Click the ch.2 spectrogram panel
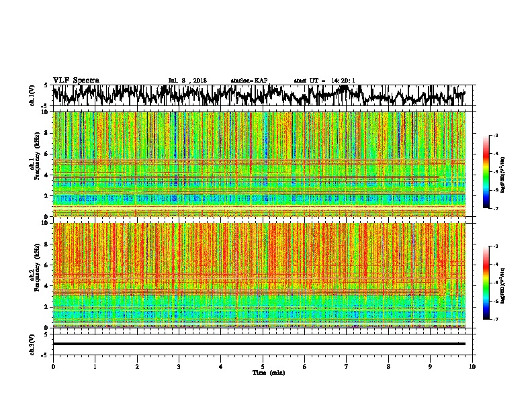The width and height of the screenshot is (532, 411). [x=259, y=275]
